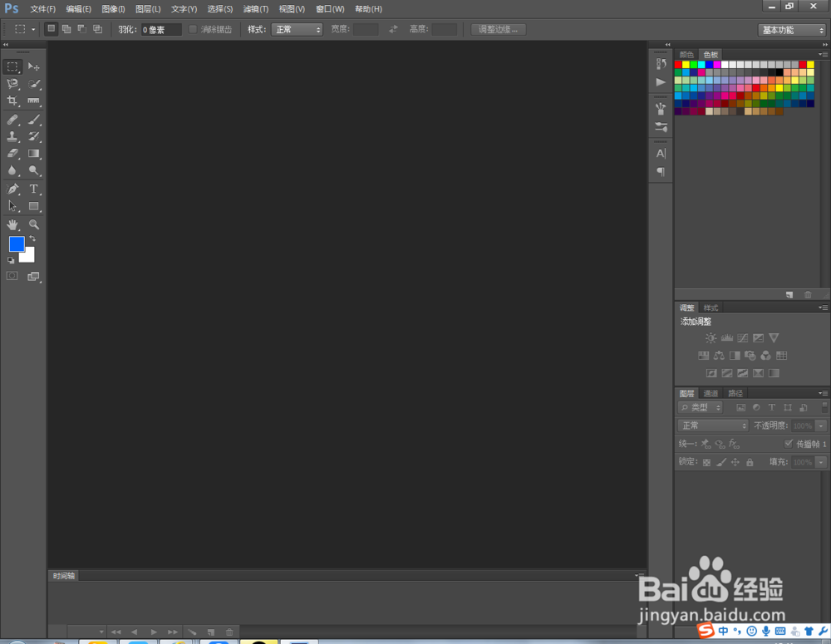Image resolution: width=831 pixels, height=644 pixels.
Task: Switch to the 样式 panel tab
Action: (711, 307)
